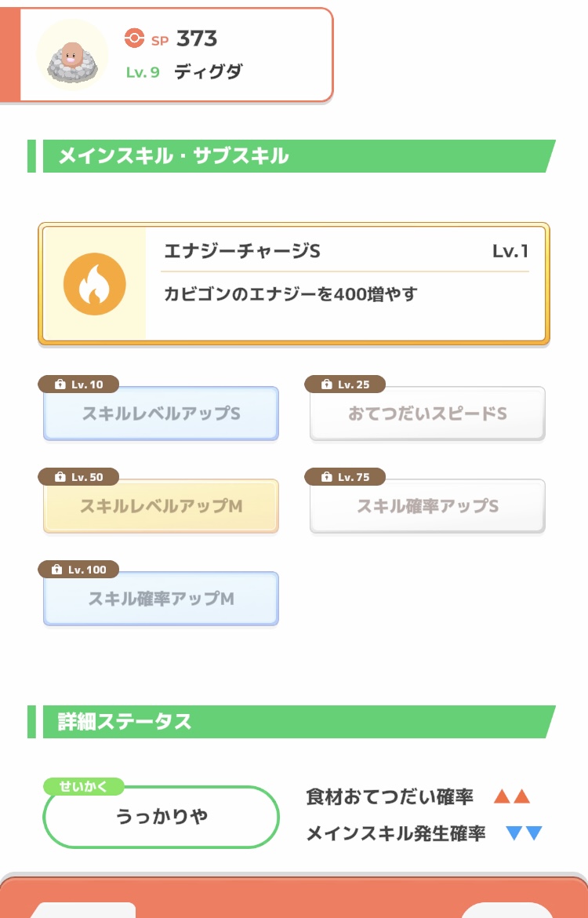Click the lock icon on Lv. 100 badge

coord(57,570)
